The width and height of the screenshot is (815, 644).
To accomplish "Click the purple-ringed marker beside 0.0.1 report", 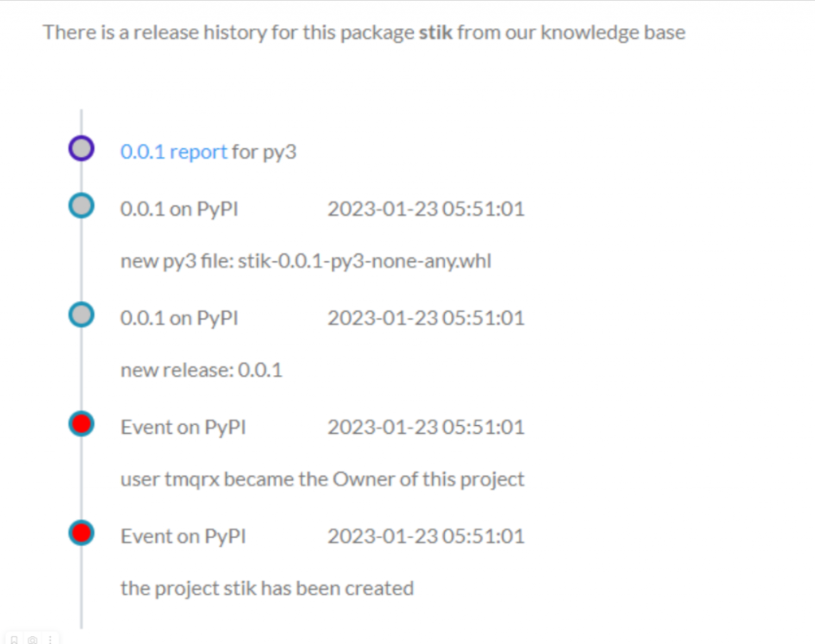I will tap(82, 148).
